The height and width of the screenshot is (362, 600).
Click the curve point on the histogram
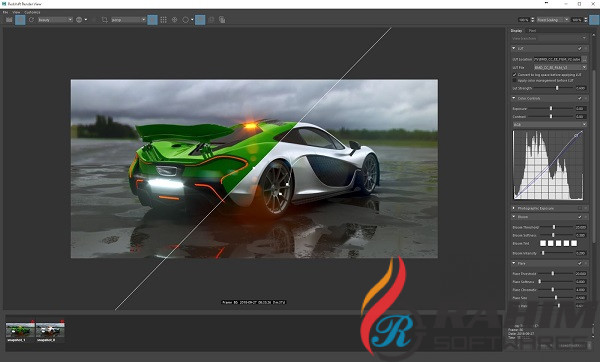point(576,135)
